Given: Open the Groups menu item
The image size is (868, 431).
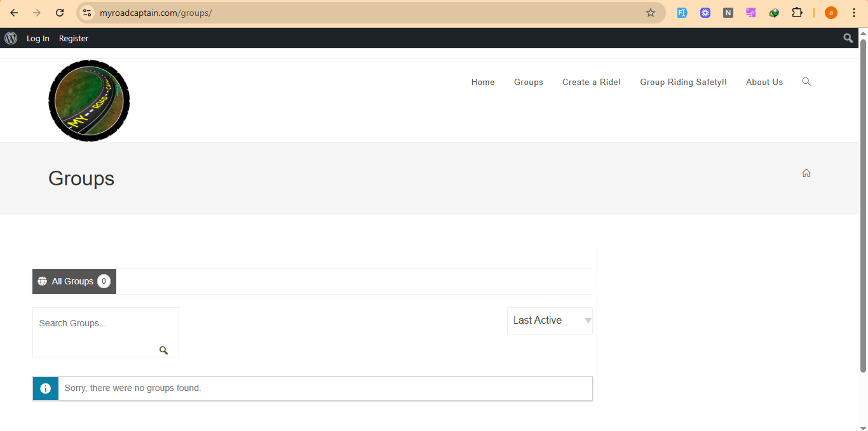Looking at the screenshot, I should coord(528,82).
